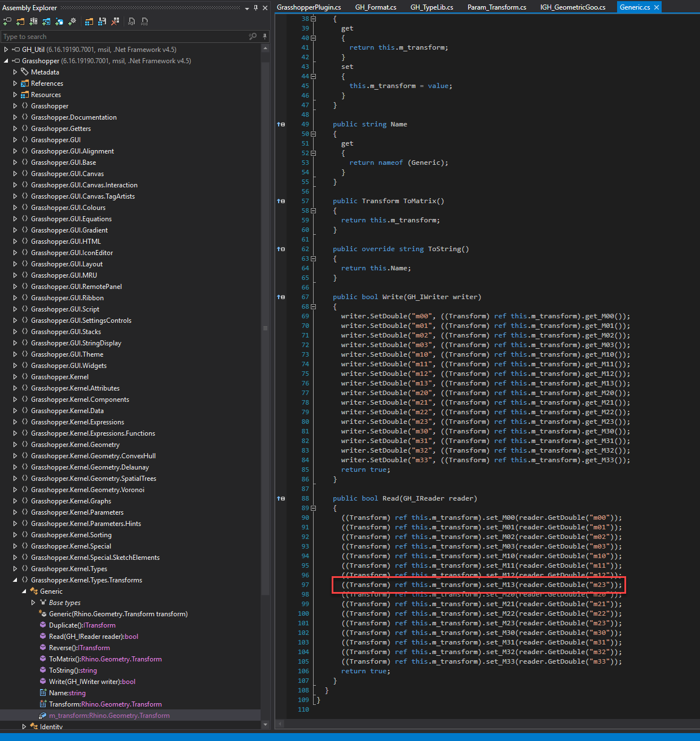Click the override indicator glyph beside line 62
700x741 pixels.
(x=280, y=249)
